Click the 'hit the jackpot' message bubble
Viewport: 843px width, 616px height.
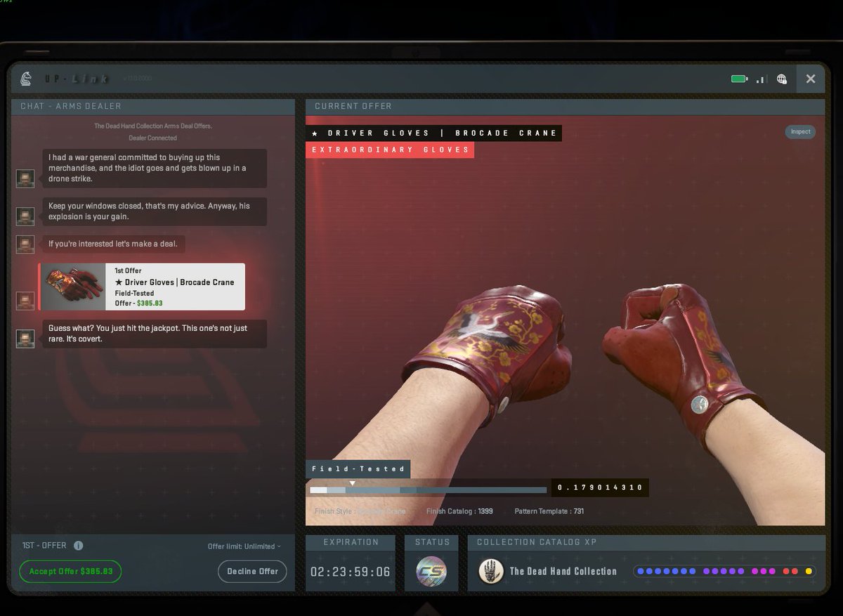[155, 334]
